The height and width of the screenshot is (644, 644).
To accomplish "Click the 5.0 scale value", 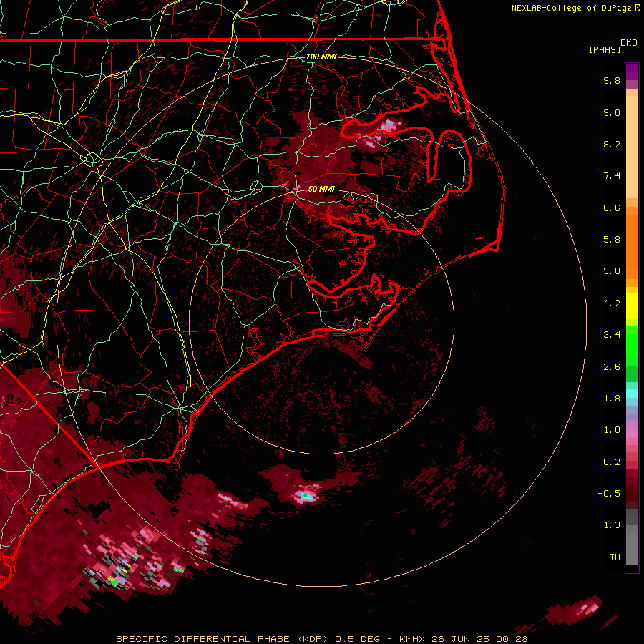I will [x=612, y=271].
